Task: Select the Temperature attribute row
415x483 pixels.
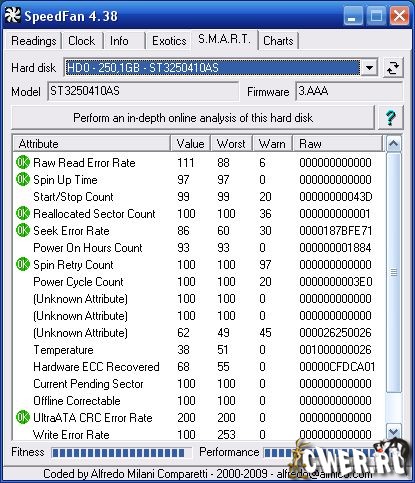Action: coord(199,349)
